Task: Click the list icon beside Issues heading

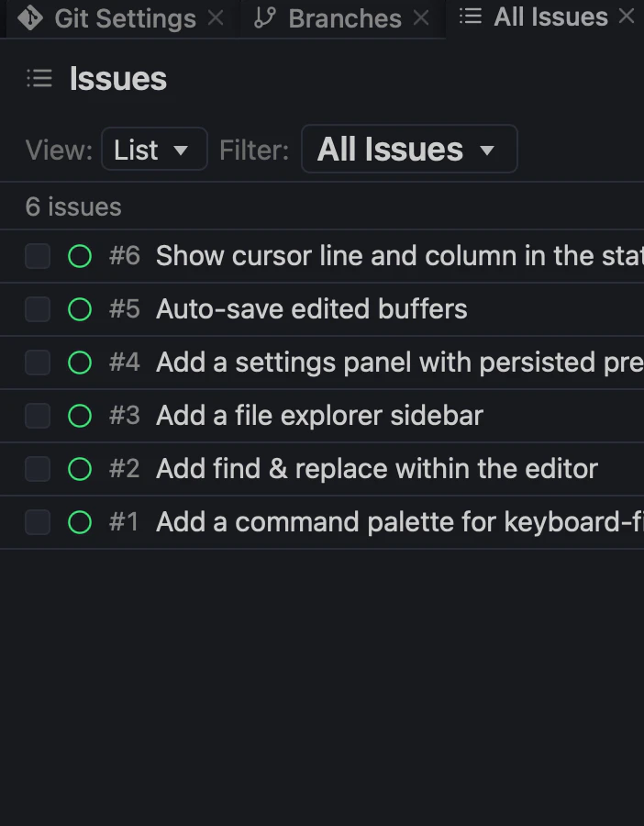Action: (39, 79)
